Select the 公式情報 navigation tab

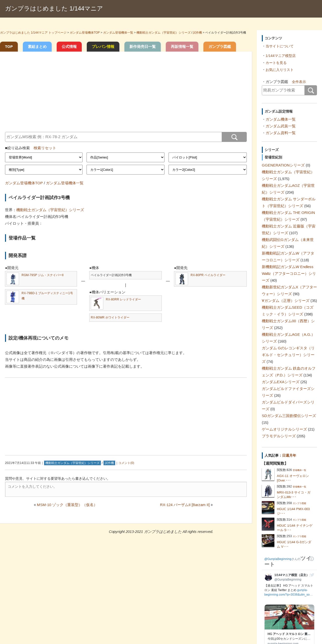tap(69, 47)
